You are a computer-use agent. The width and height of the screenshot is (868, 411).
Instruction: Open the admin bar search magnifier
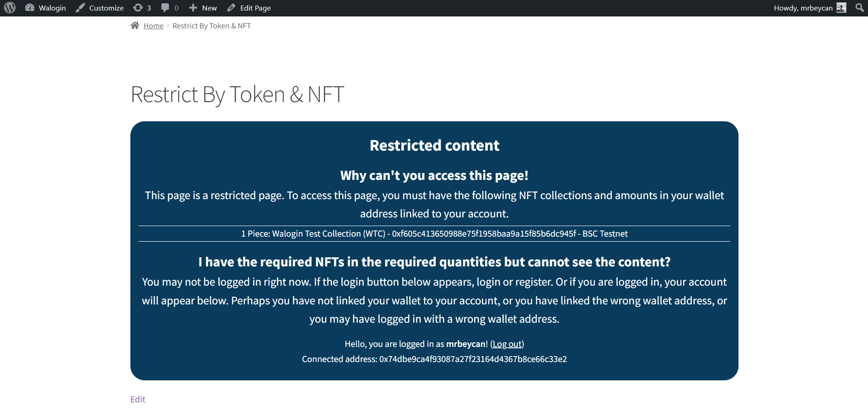point(859,8)
